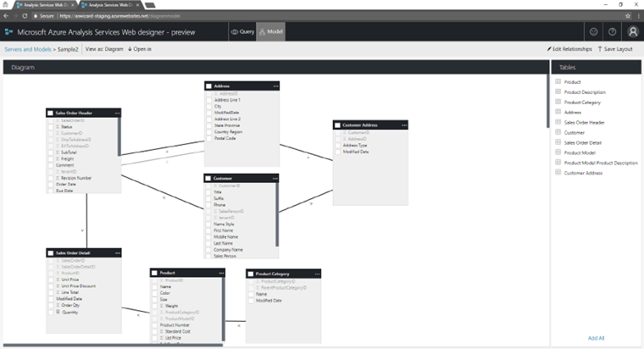Check the Address Line 1 field checkbox
The image size is (644, 349).
click(208, 100)
